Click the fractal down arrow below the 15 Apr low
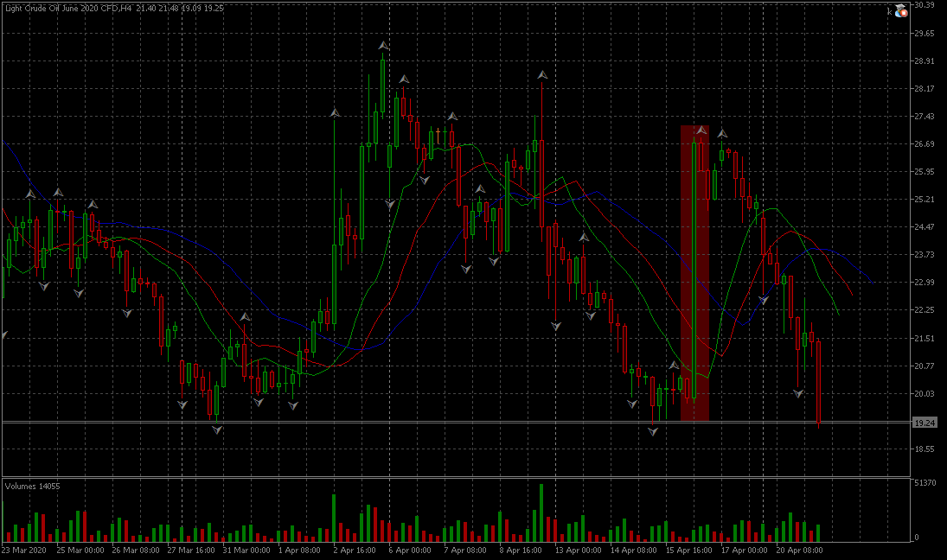 pos(655,430)
